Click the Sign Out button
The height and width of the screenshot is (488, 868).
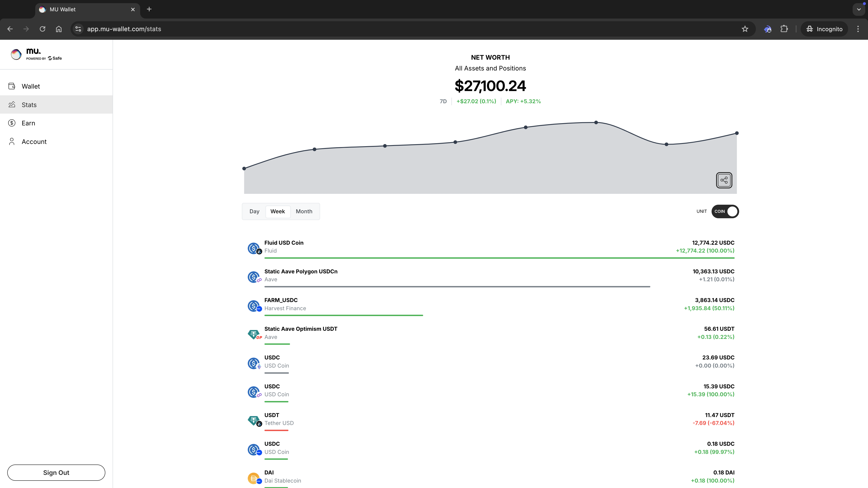click(56, 472)
